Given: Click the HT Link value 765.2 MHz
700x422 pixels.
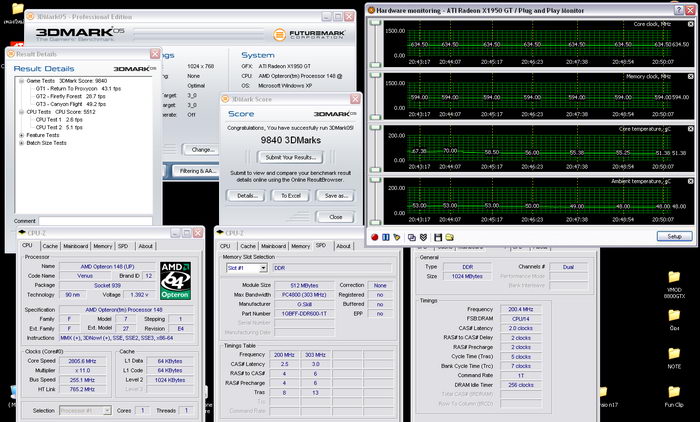Looking at the screenshot, I should [x=82, y=389].
